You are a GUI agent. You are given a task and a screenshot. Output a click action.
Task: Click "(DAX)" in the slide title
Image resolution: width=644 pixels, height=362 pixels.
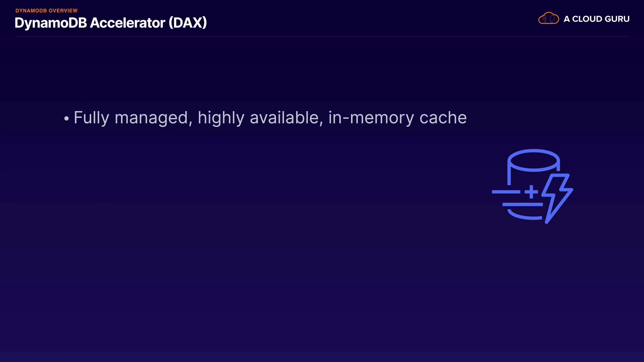pos(188,23)
